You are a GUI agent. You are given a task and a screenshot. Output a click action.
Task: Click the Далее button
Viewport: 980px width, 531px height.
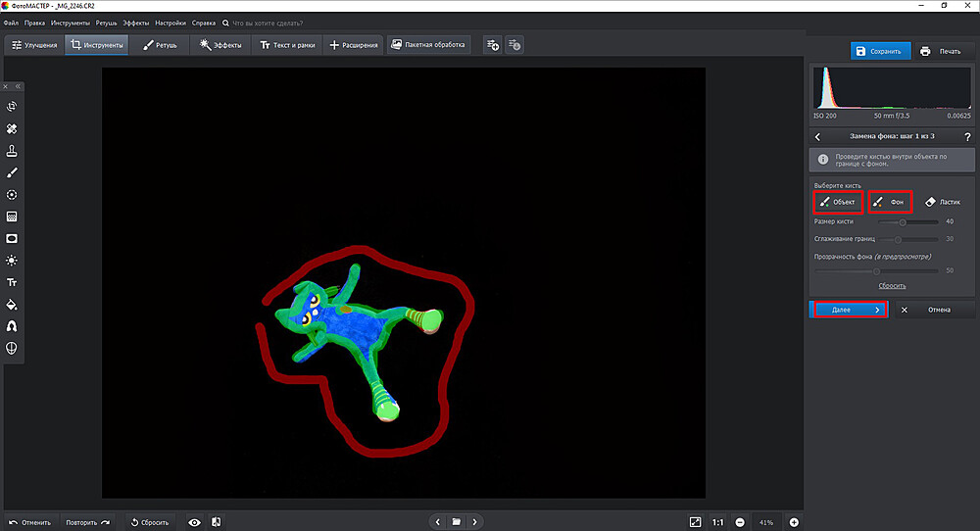coord(849,310)
